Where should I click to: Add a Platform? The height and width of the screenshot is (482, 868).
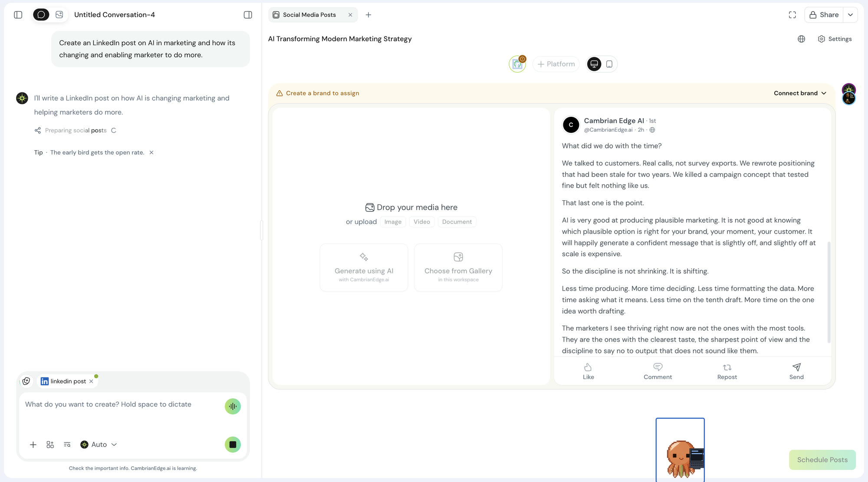tap(556, 64)
